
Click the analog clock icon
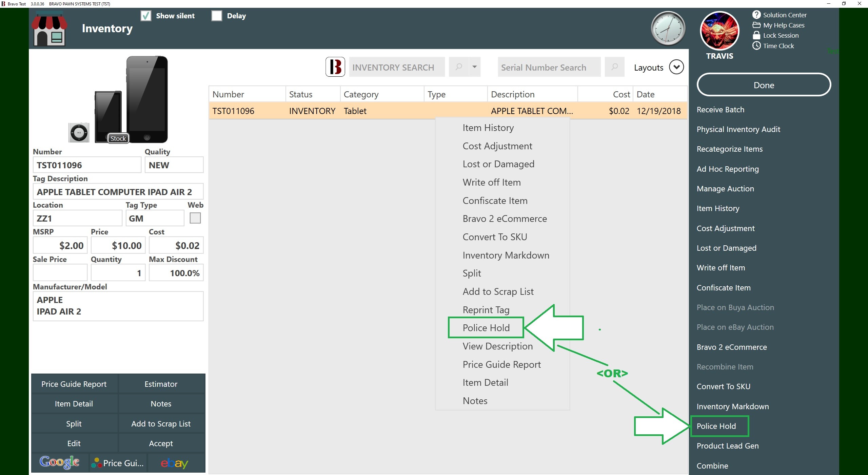tap(668, 28)
